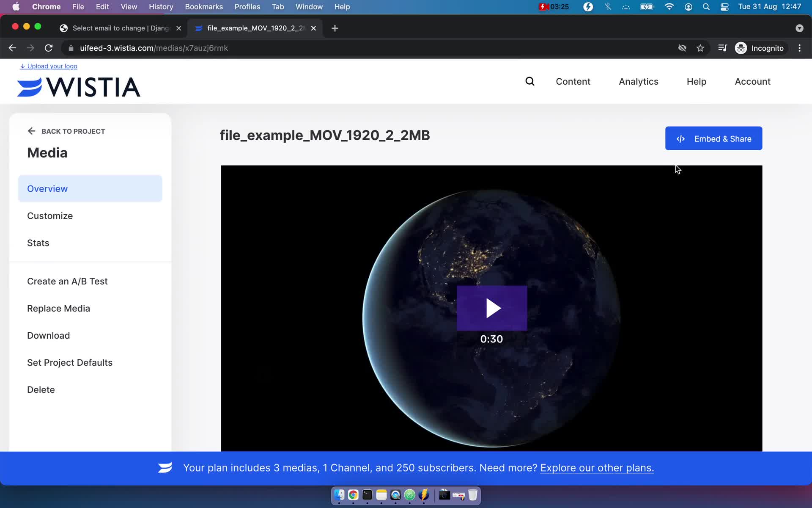This screenshot has height=508, width=812.
Task: Select the Stats menu item
Action: pyautogui.click(x=38, y=242)
